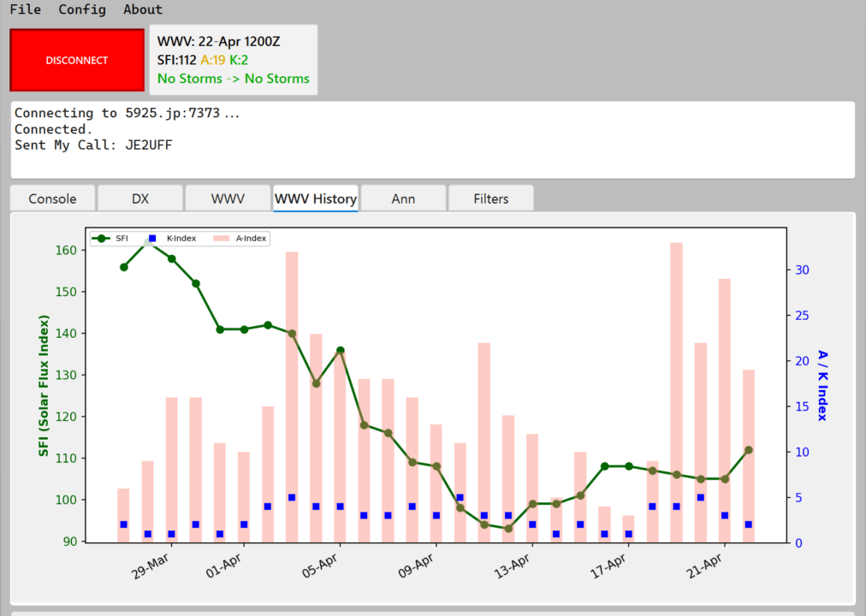This screenshot has width=866, height=616.
Task: Open the Config menu
Action: point(82,9)
